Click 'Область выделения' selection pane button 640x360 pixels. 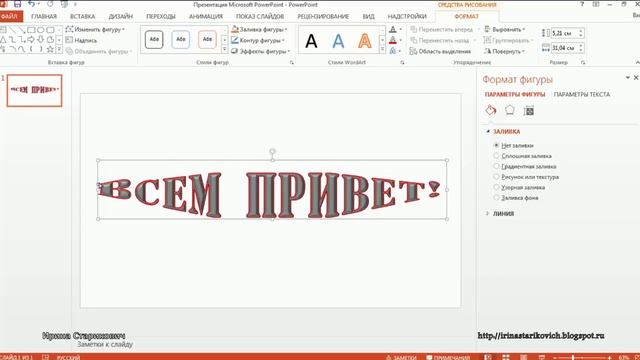(x=440, y=51)
